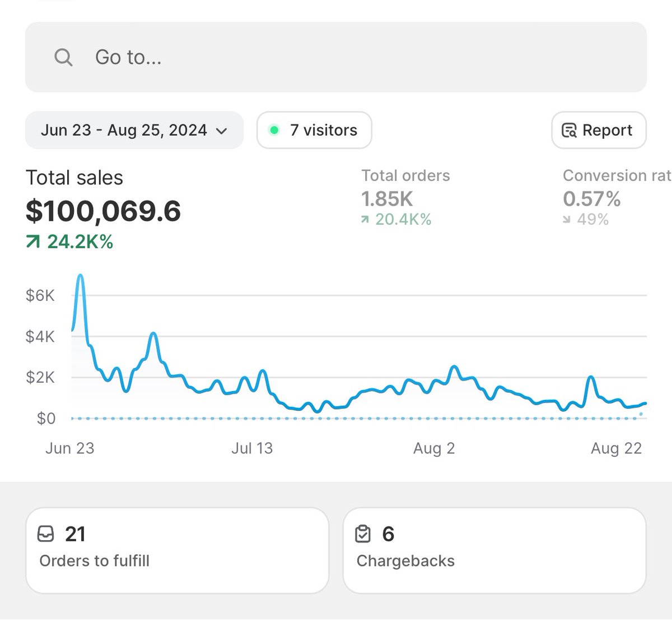
Task: Click the green upward arrow beside 24.2K%
Action: [x=32, y=242]
